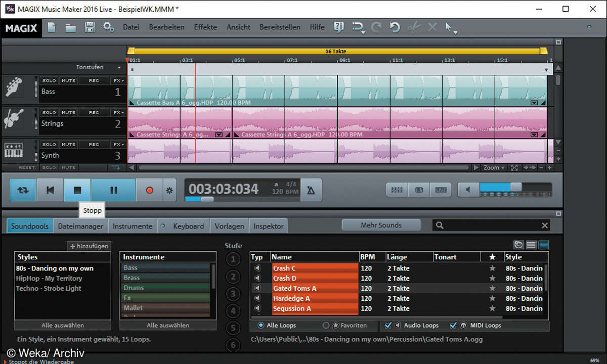The height and width of the screenshot is (364, 607).
Task: Click the playback position slider under timecode
Action: point(207,199)
